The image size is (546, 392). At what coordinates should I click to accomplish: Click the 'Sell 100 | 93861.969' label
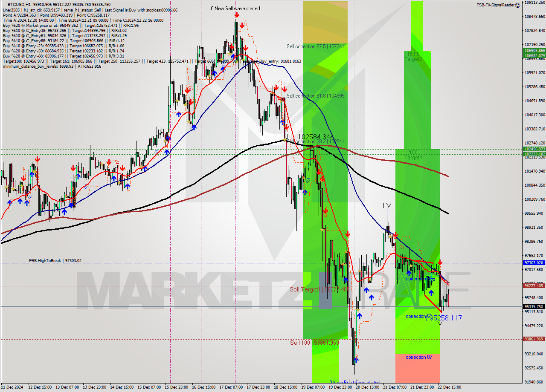click(314, 343)
